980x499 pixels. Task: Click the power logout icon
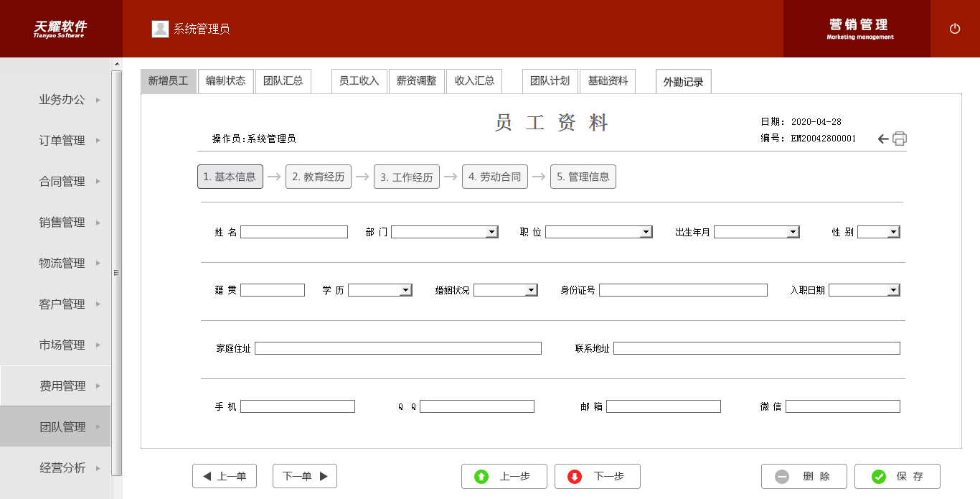point(954,29)
